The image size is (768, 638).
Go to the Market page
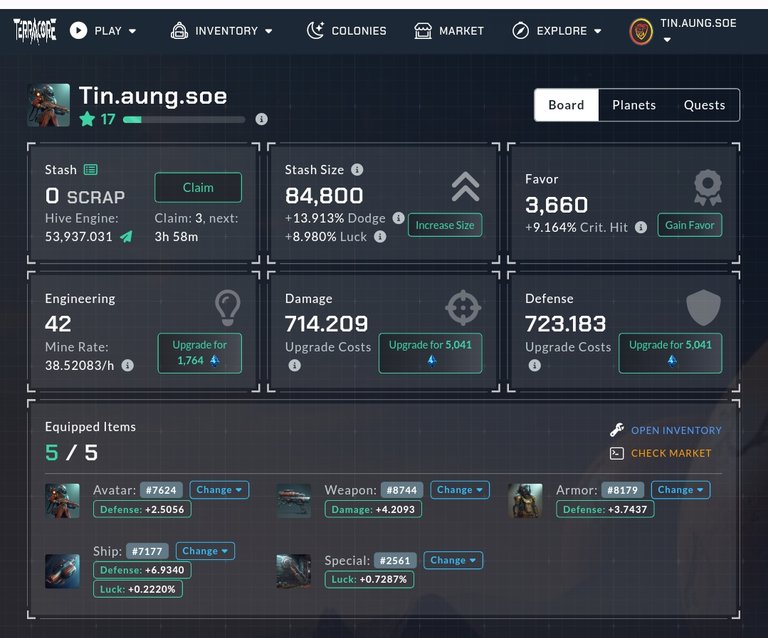[x=449, y=31]
